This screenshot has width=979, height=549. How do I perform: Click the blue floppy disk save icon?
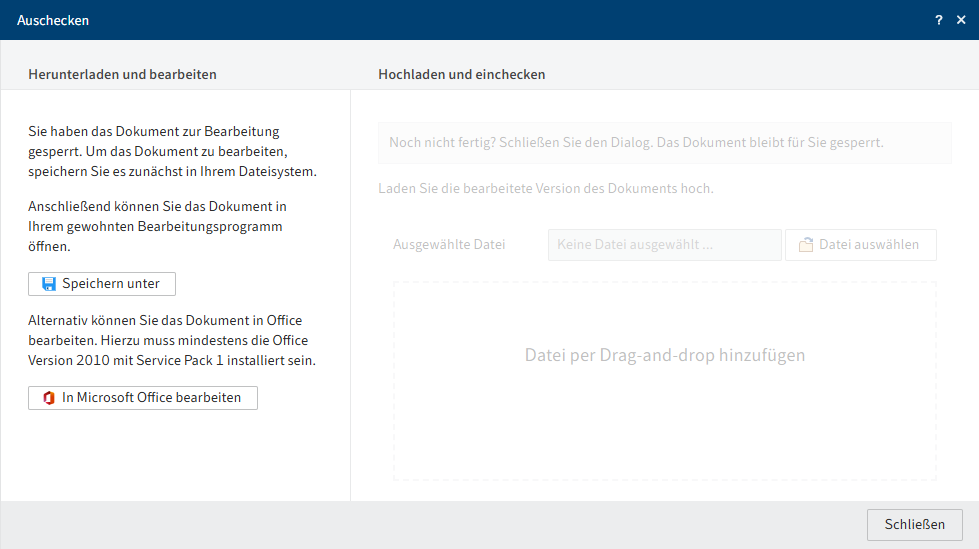(49, 284)
